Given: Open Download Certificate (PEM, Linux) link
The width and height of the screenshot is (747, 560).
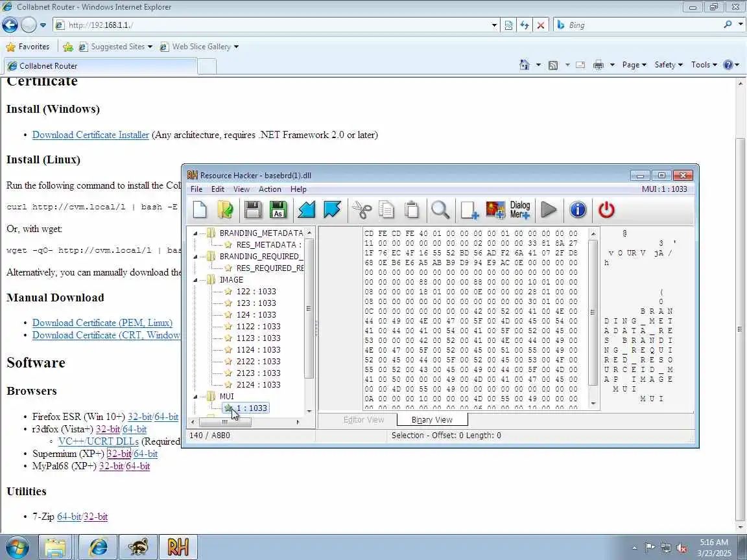Looking at the screenshot, I should [102, 323].
